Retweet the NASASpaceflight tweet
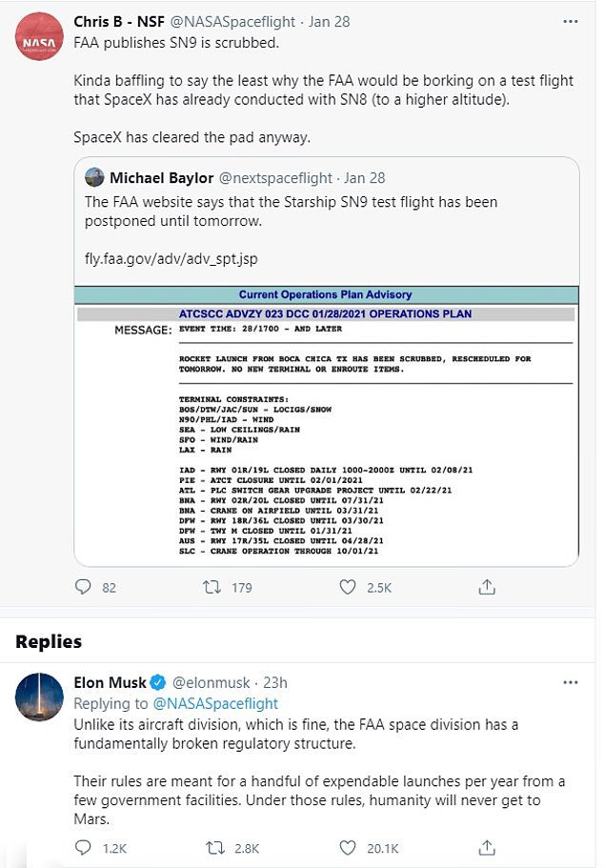 click(213, 587)
